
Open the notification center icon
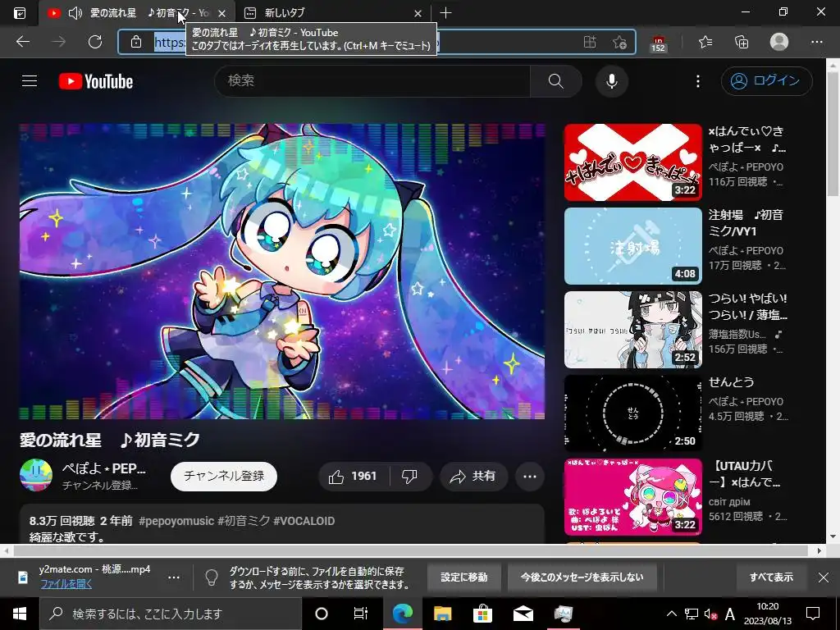pos(813,614)
